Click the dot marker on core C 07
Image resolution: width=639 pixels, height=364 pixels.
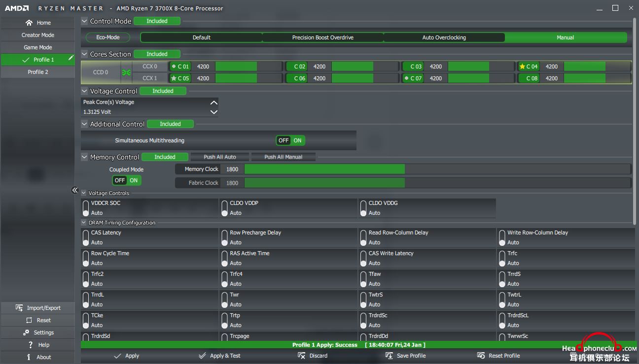pyautogui.click(x=406, y=78)
